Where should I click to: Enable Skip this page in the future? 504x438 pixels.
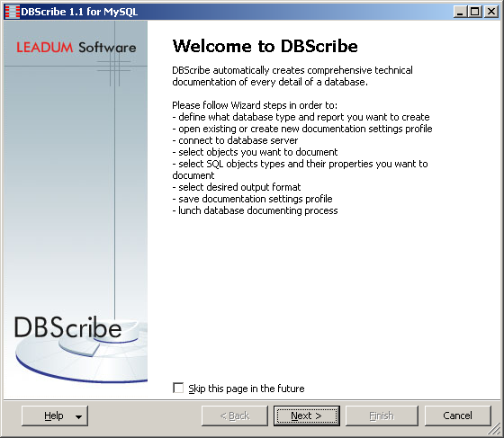178,388
